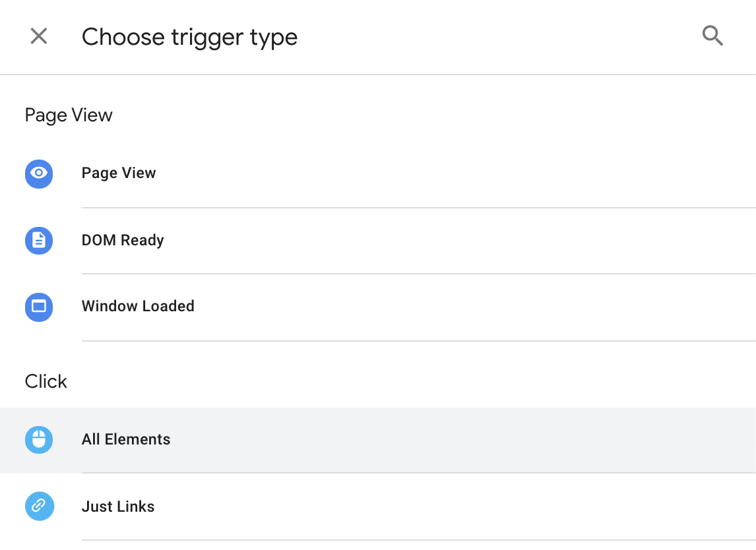Click the Page View eye icon
756x550 pixels.
[39, 173]
